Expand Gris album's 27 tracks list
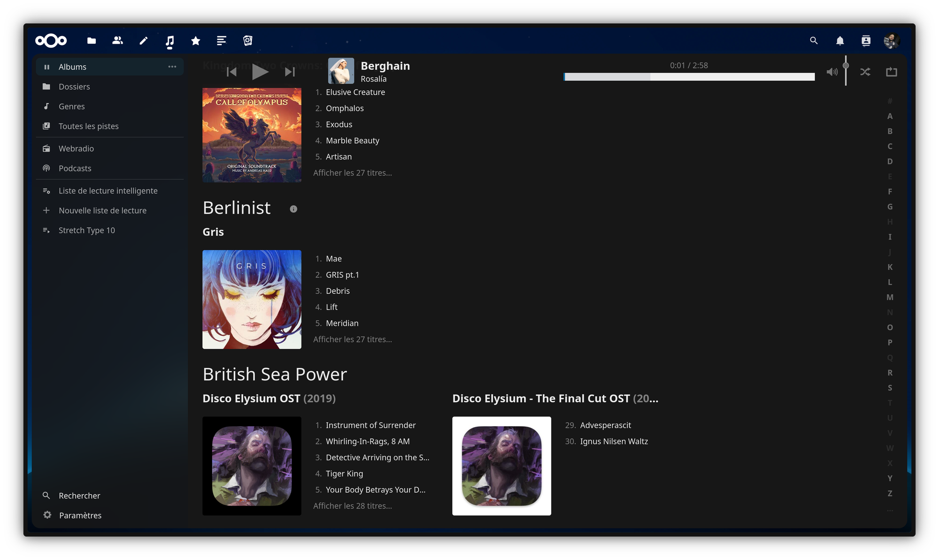Image resolution: width=939 pixels, height=560 pixels. click(x=352, y=339)
